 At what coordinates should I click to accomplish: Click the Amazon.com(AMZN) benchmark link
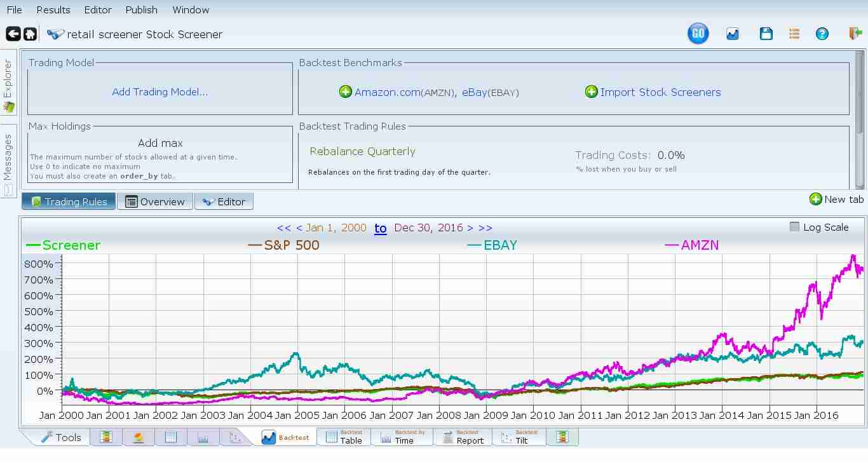click(405, 92)
